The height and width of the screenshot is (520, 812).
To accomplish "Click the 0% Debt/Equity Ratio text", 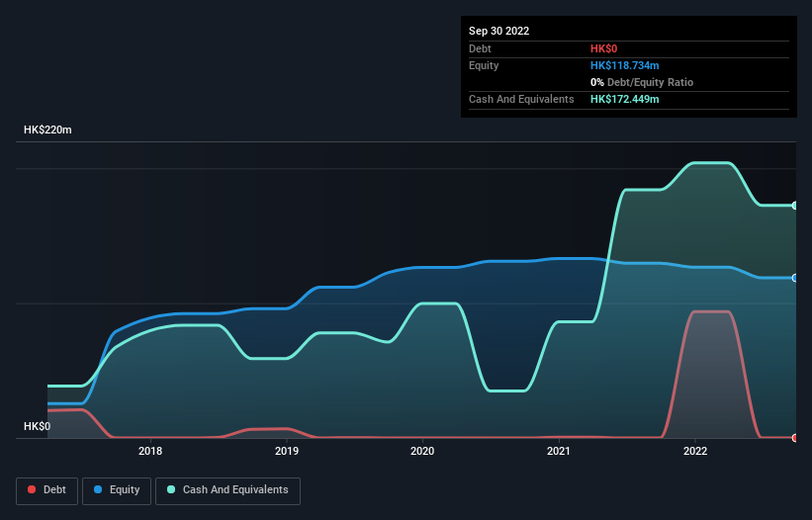I will [642, 82].
